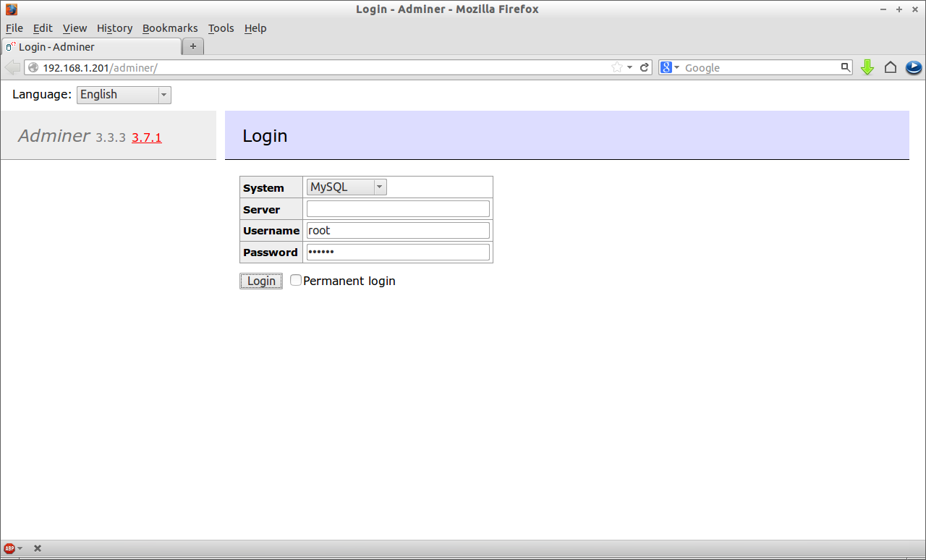Click the search magnifier icon
Viewport: 926px width, 560px height.
tap(846, 67)
